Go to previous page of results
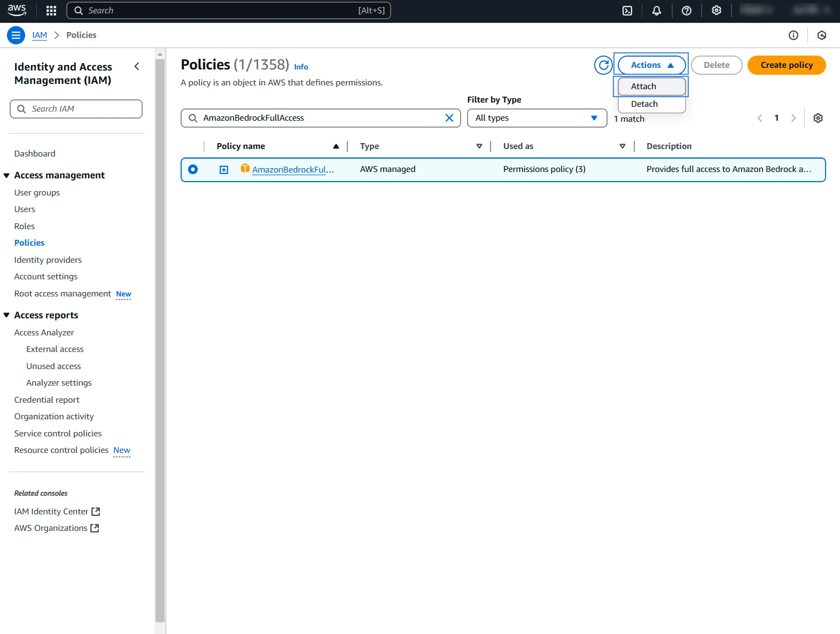The width and height of the screenshot is (840, 634). pos(760,118)
